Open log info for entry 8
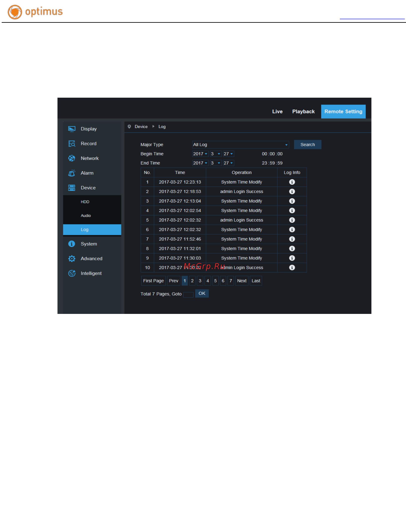The image size is (406, 532). 292,248
